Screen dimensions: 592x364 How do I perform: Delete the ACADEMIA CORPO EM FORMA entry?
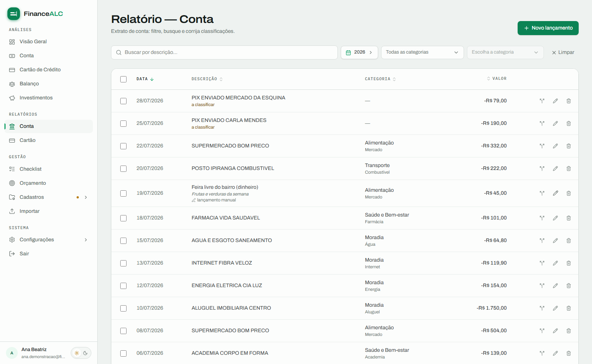click(569, 353)
